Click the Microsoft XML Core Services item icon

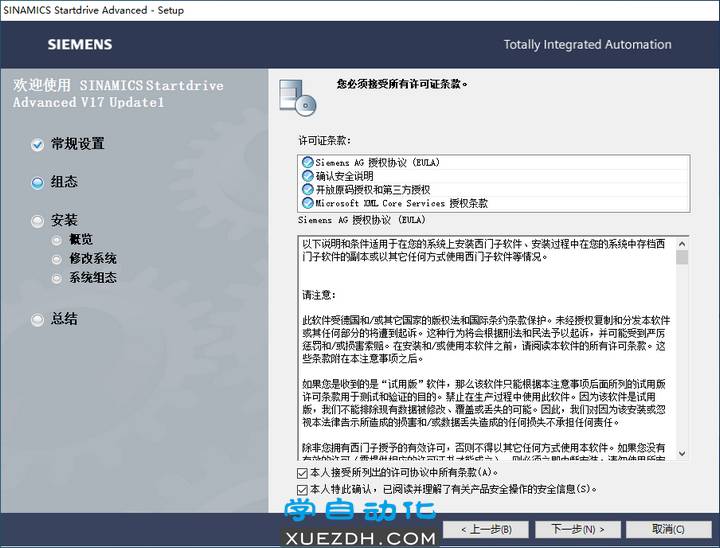coord(307,203)
